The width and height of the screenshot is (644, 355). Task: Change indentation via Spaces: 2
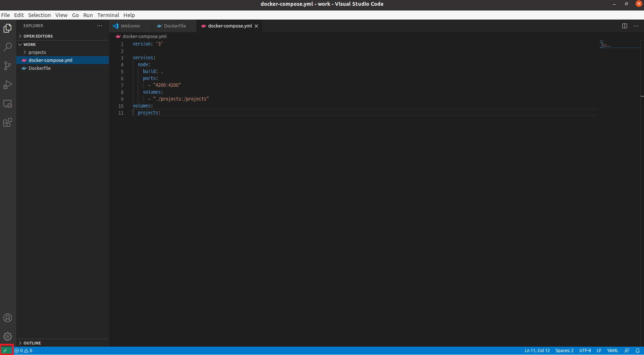564,351
